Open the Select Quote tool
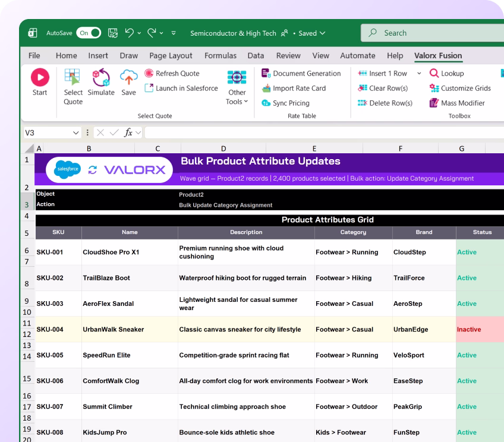Screen dimensions: 504x442 coord(73,87)
